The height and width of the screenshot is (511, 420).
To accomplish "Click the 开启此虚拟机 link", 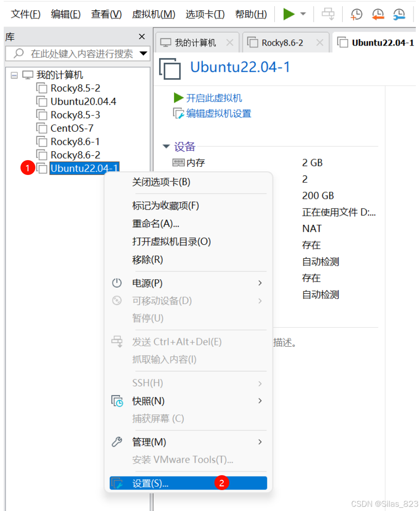I will (x=214, y=98).
